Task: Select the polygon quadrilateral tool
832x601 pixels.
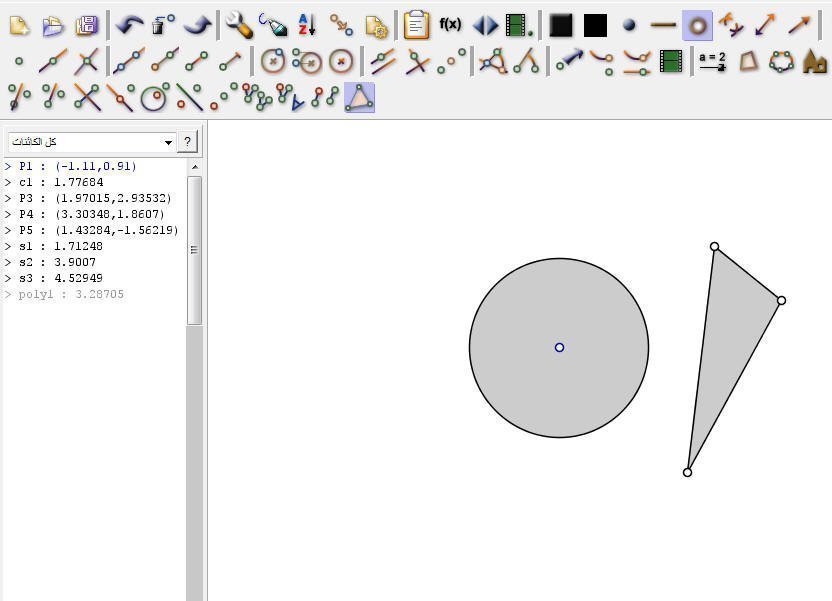Action: (749, 62)
